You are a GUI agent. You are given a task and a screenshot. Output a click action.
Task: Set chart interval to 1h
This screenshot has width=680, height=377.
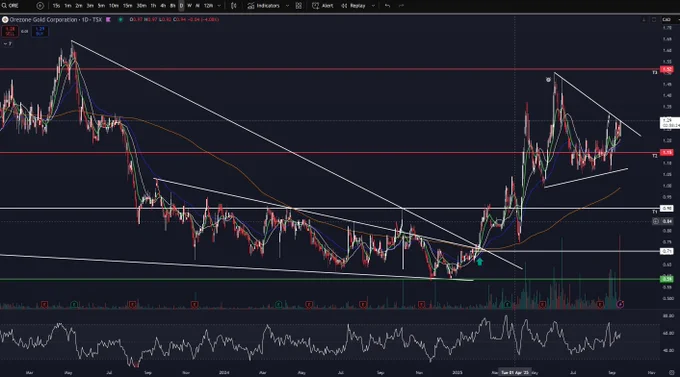(x=153, y=6)
